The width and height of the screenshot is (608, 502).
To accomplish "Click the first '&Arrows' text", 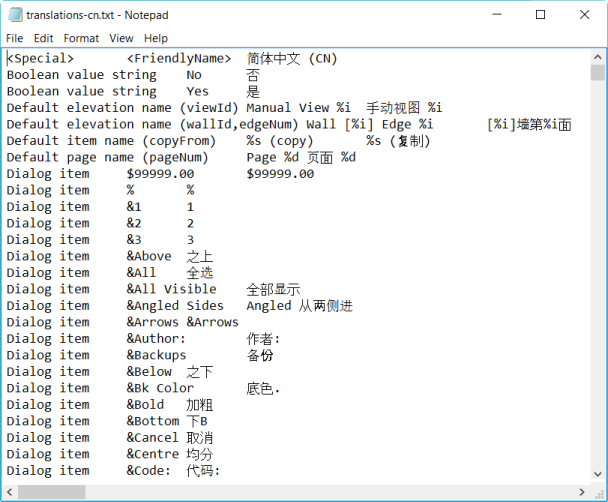I will pyautogui.click(x=152, y=322).
